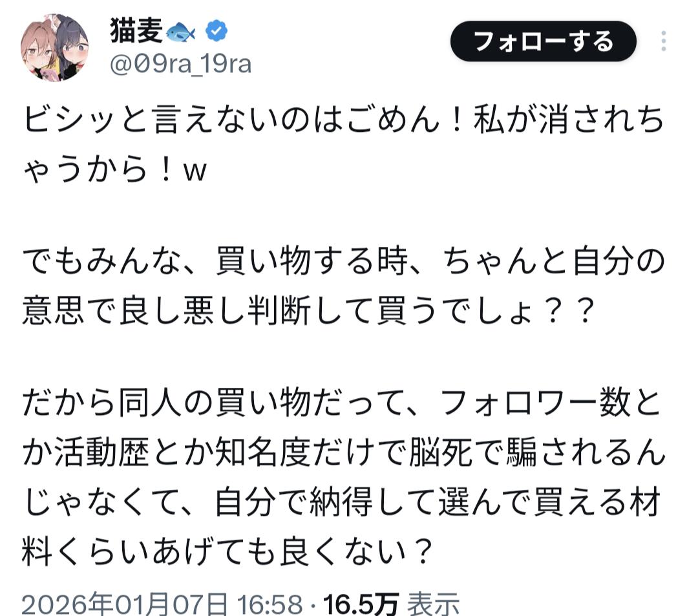Viewport: 698px width, 616px height.
Task: Open the 猫麦 profile avatar picture
Action: tap(55, 47)
